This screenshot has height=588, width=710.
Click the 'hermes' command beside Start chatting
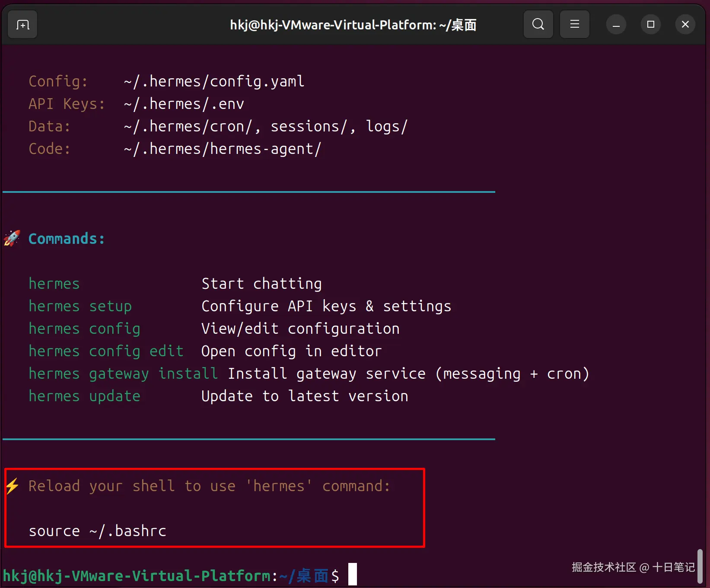(x=54, y=284)
